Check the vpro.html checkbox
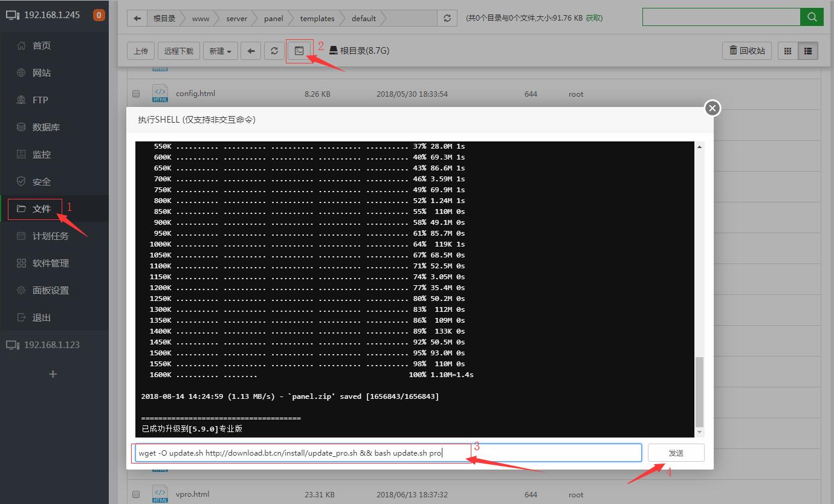The height and width of the screenshot is (504, 834). (x=136, y=494)
